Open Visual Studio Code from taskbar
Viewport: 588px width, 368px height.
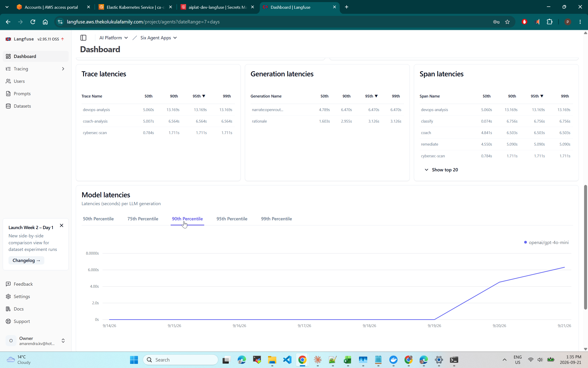tap(287, 360)
